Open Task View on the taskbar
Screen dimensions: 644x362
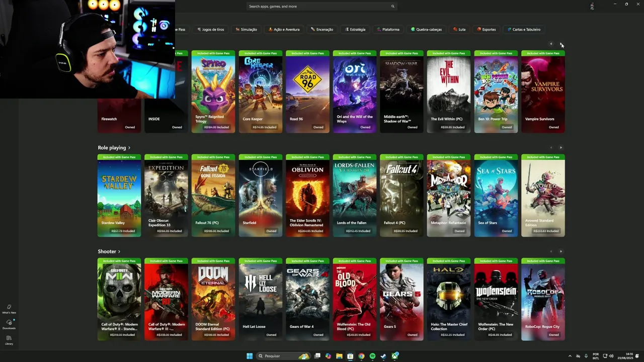(x=317, y=356)
